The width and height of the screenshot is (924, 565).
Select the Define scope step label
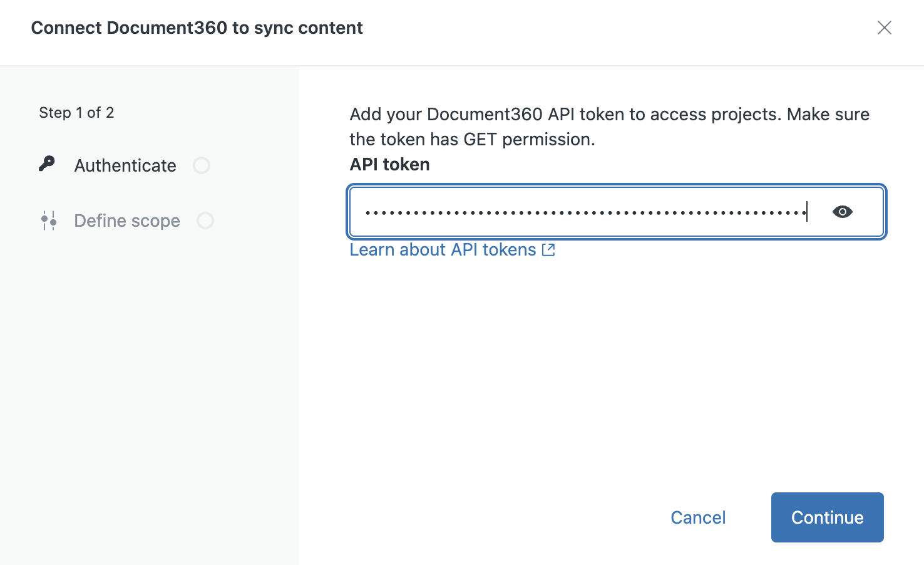click(x=127, y=220)
